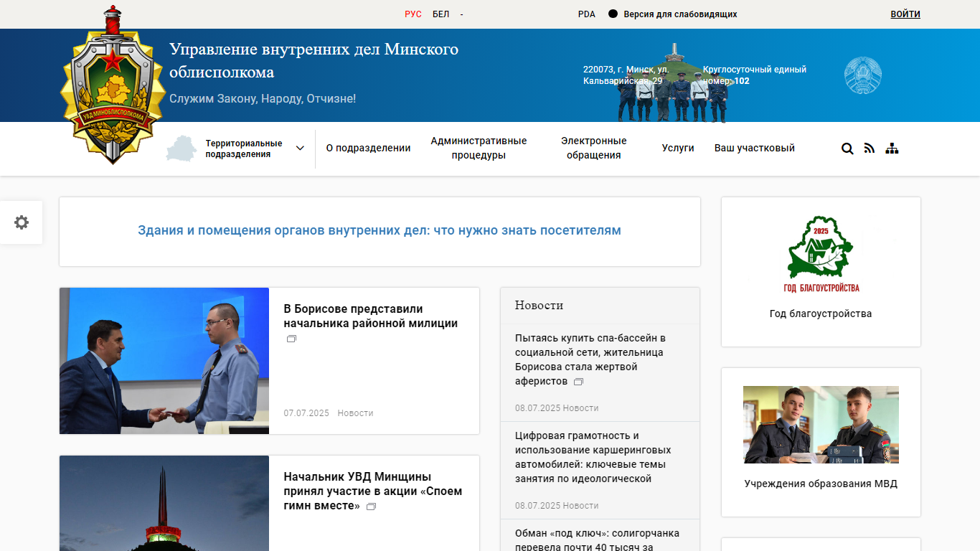
Task: Open the Услуги menu item
Action: (x=678, y=149)
